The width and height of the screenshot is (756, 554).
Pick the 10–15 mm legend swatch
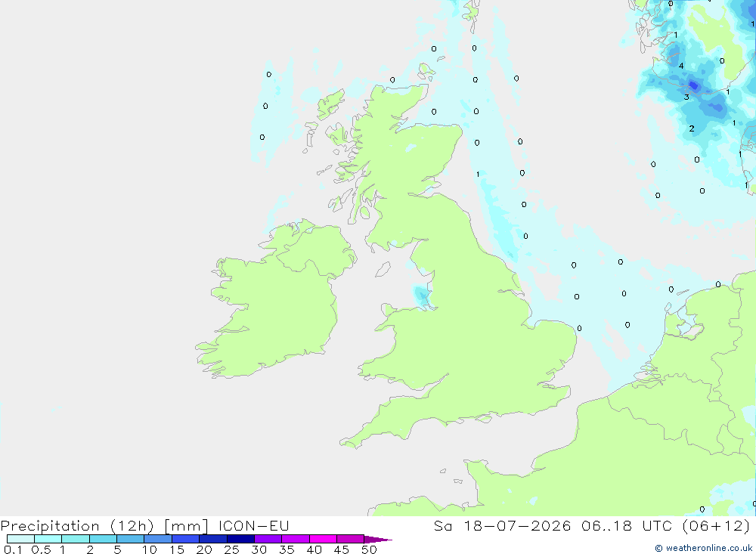(158, 539)
